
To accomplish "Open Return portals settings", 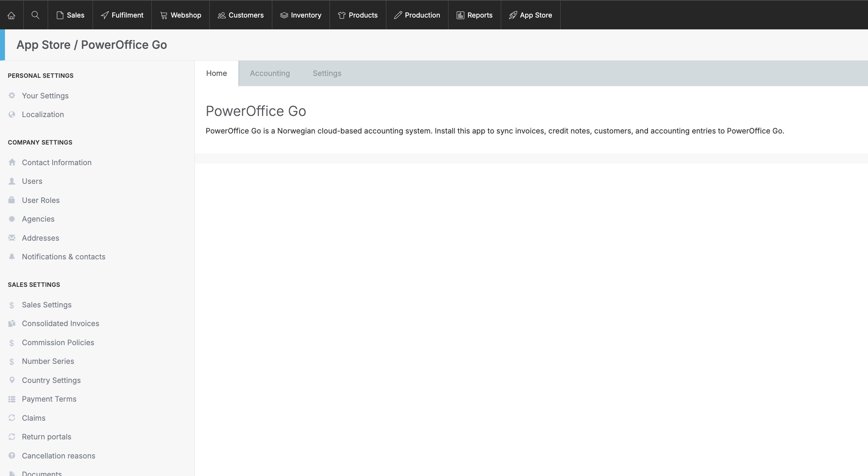I will point(47,437).
